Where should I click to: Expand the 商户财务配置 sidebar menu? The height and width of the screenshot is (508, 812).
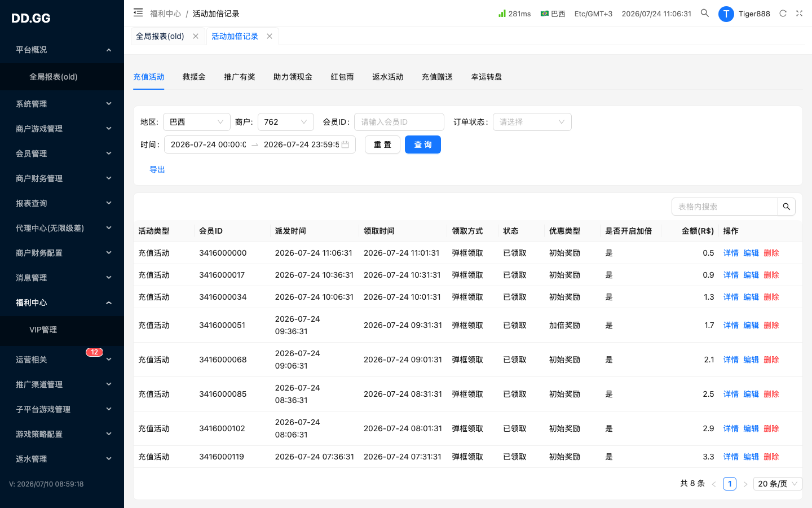click(x=62, y=253)
